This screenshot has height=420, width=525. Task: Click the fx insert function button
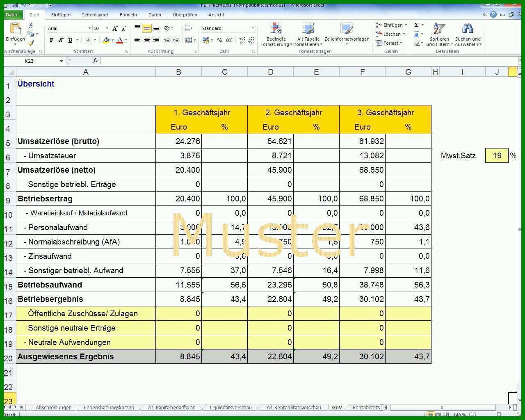coord(95,61)
